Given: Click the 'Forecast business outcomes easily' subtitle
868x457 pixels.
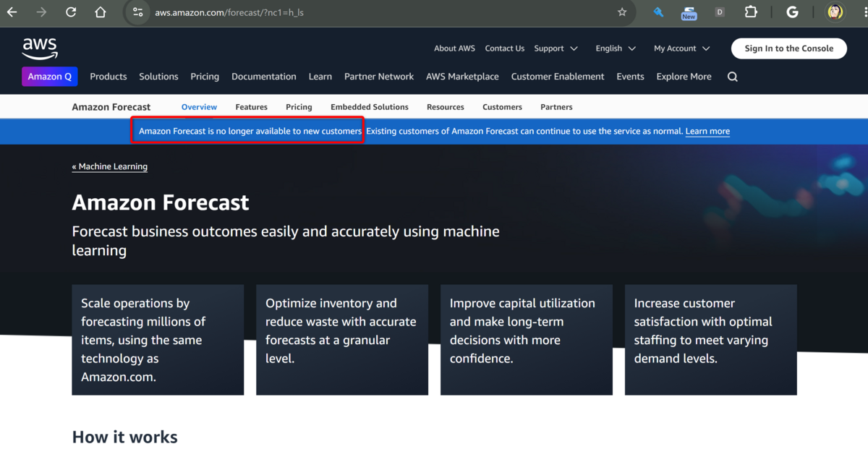Looking at the screenshot, I should [x=286, y=241].
